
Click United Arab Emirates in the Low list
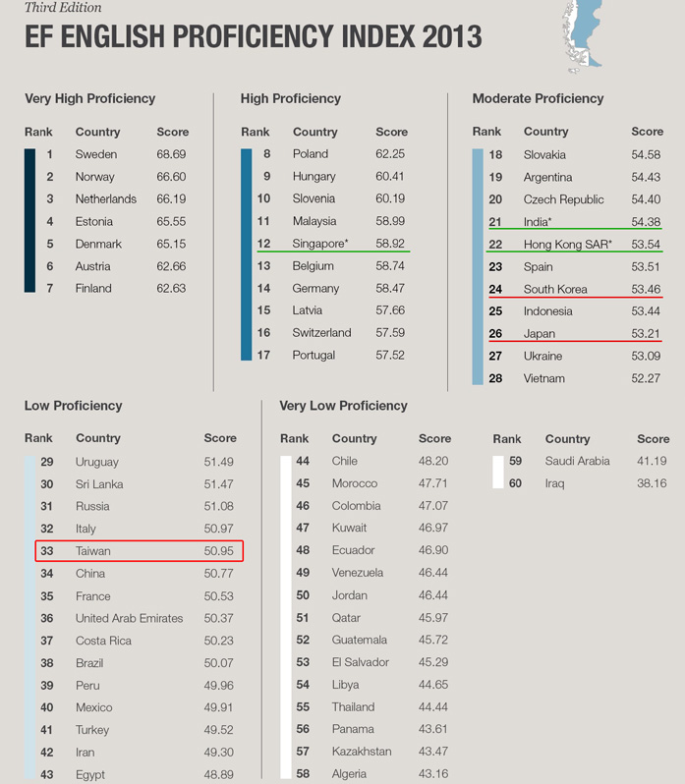(129, 619)
